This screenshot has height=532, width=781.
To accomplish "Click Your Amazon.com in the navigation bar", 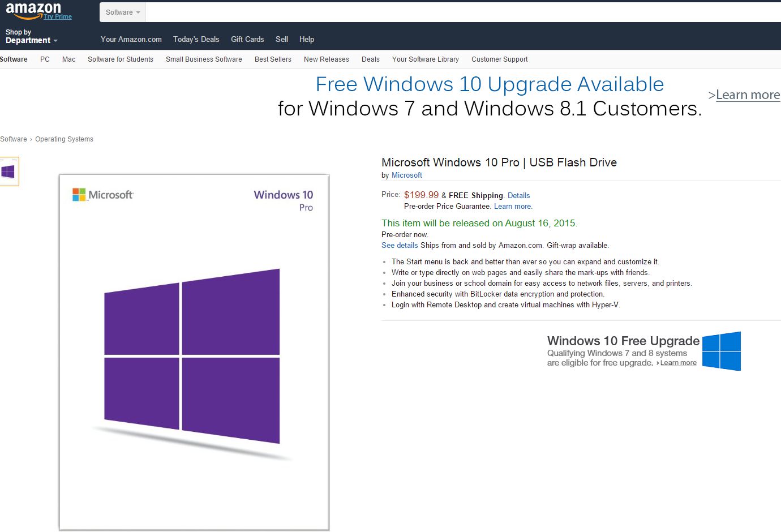I will (131, 39).
